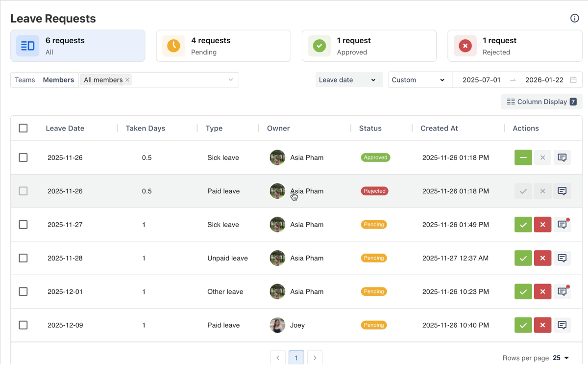Reject Joey's paid leave request
Screen dimensions: 588x365
[x=542, y=325]
